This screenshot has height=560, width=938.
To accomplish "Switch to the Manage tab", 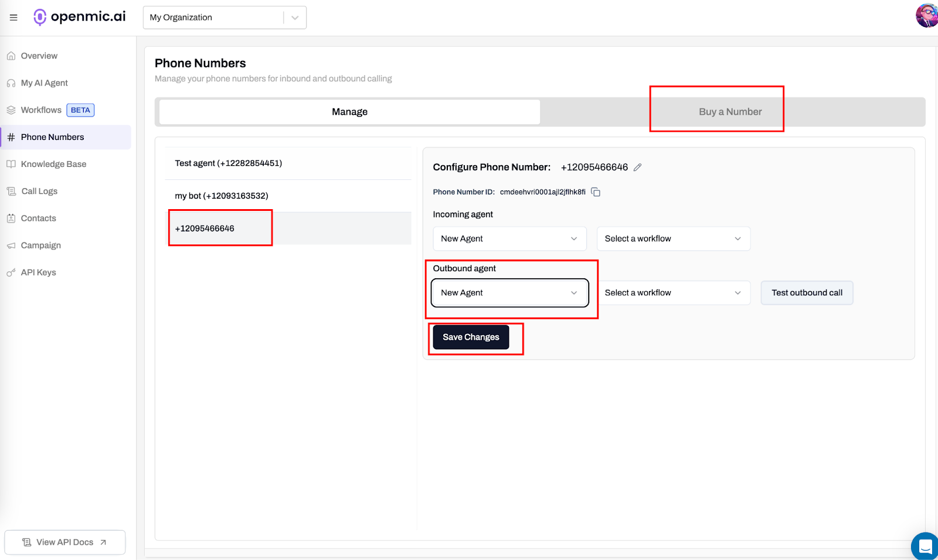I will pos(349,111).
